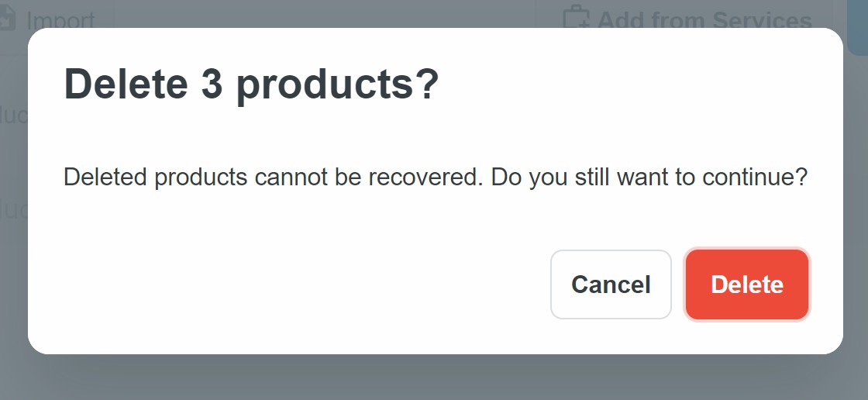
Task: Confirm deletion with the red Delete button
Action: coord(747,284)
